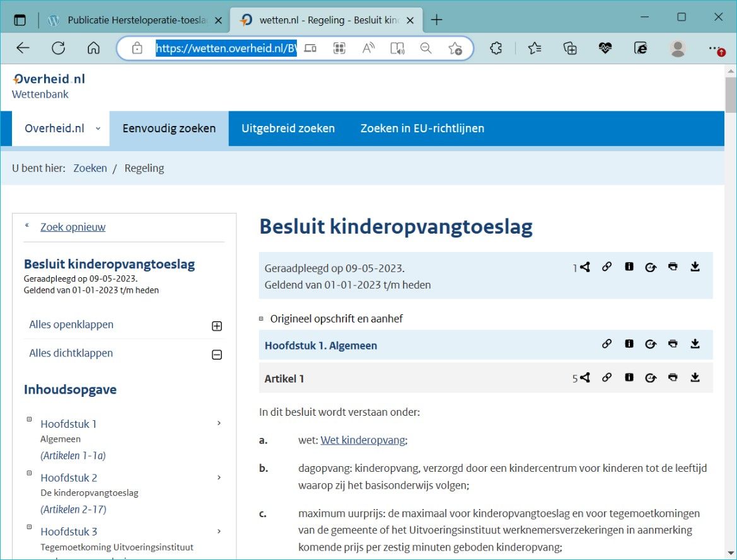Click Alles openklappen plus button
This screenshot has height=560, width=737.
pyautogui.click(x=217, y=326)
